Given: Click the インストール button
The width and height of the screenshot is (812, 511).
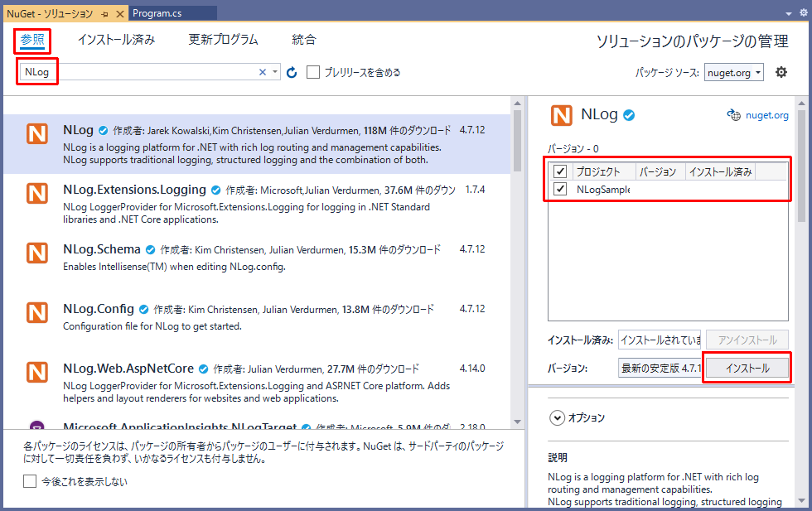Looking at the screenshot, I should [x=747, y=367].
